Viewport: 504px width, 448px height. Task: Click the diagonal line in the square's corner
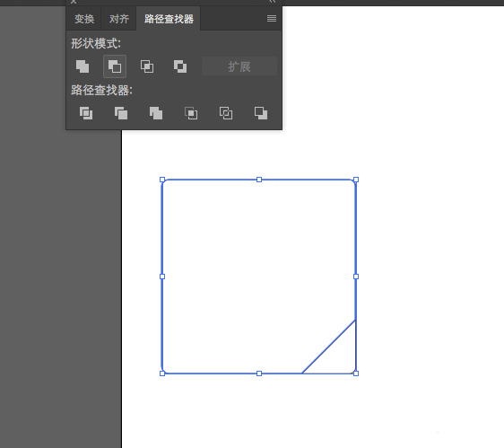(329, 347)
